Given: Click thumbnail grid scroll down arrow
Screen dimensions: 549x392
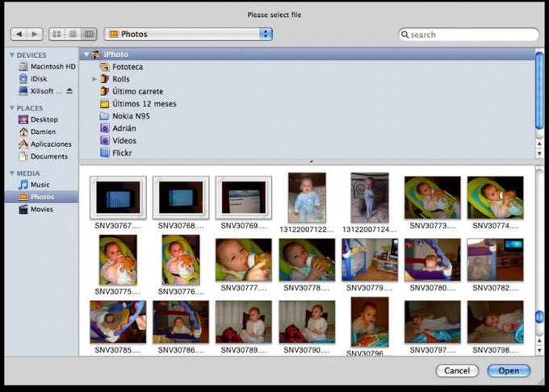Looking at the screenshot, I should [539, 350].
